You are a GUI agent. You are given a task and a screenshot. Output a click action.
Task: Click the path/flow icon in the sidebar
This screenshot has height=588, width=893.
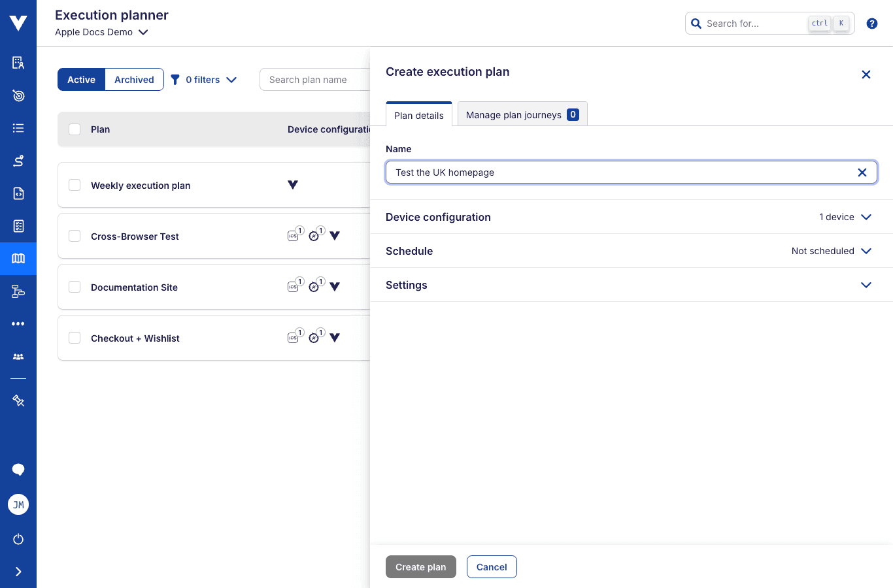coord(18,160)
